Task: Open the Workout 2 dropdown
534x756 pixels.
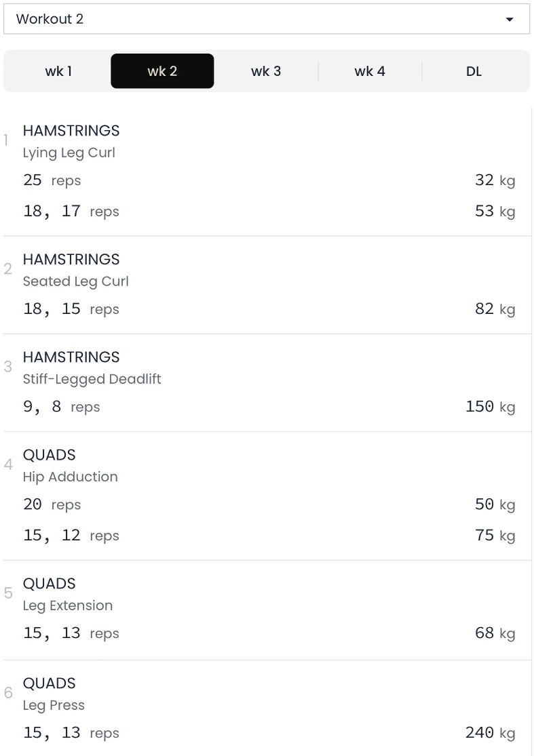Action: (266, 19)
